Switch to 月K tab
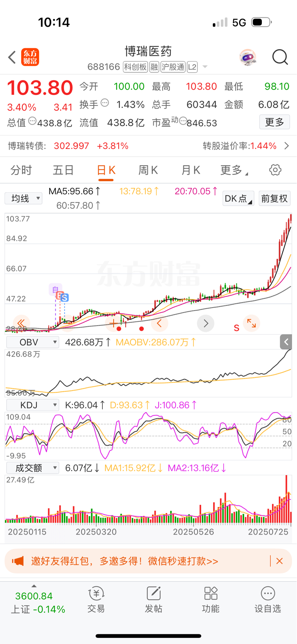Image resolution: width=297 pixels, height=644 pixels. (191, 170)
